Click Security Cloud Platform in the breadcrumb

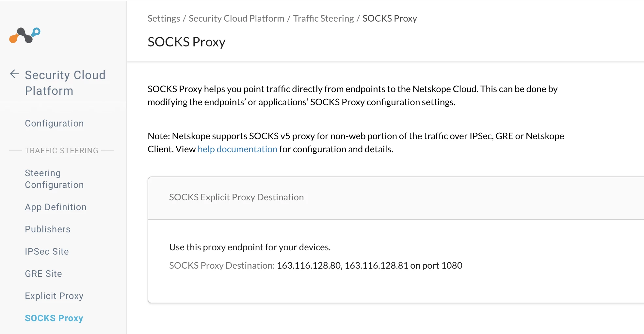tap(236, 18)
